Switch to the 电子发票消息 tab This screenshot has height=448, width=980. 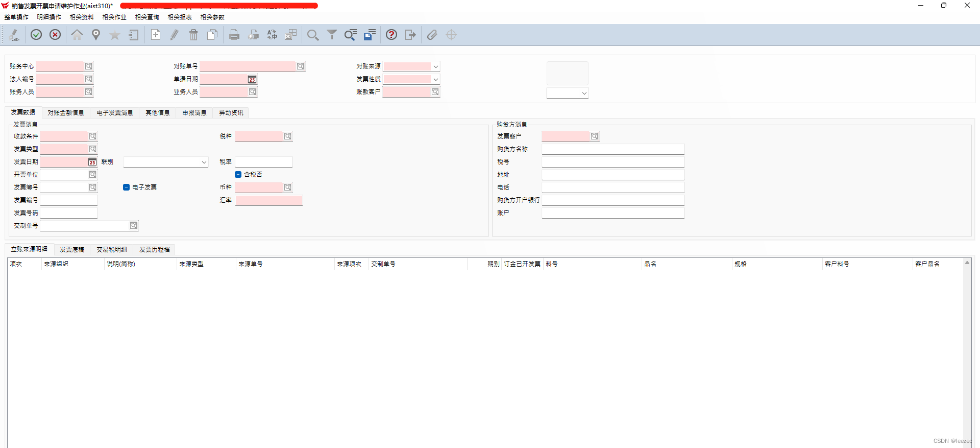point(115,113)
